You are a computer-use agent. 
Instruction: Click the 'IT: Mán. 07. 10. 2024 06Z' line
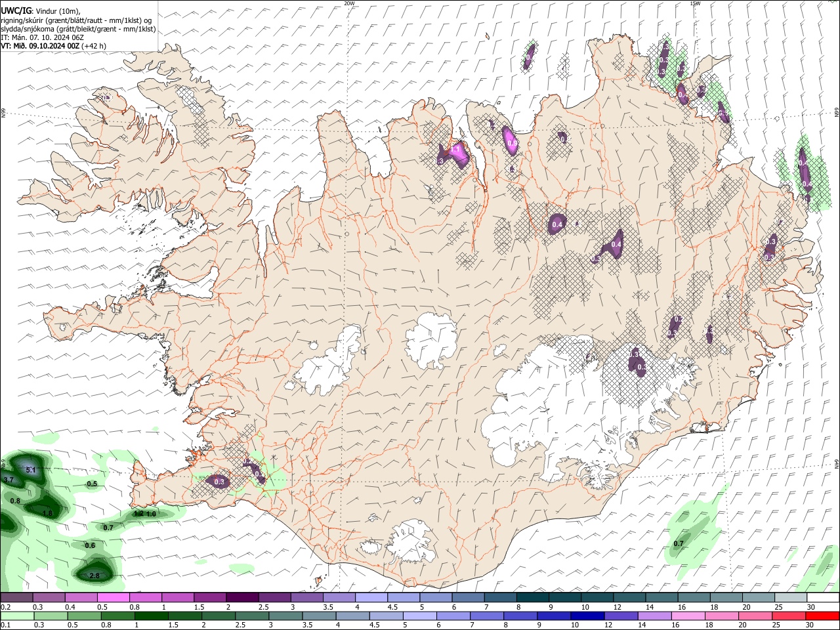pyautogui.click(x=42, y=37)
